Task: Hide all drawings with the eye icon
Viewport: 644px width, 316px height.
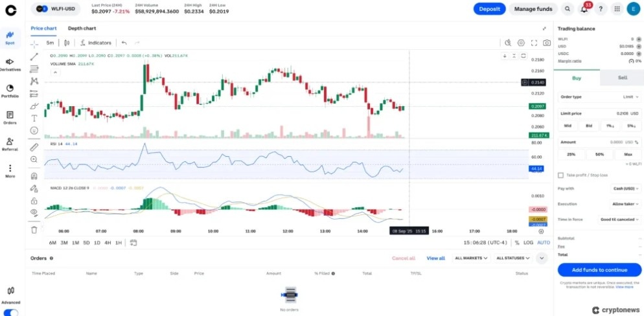Action: 34,212
